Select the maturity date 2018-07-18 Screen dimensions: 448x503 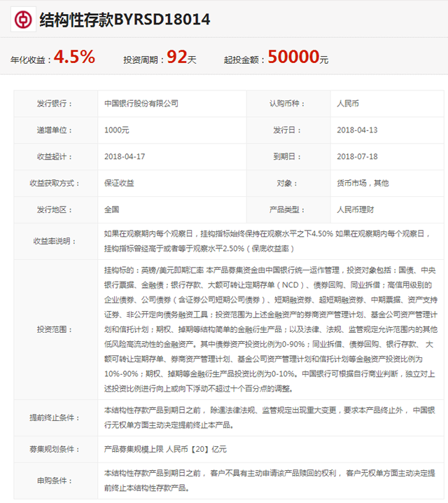click(357, 156)
